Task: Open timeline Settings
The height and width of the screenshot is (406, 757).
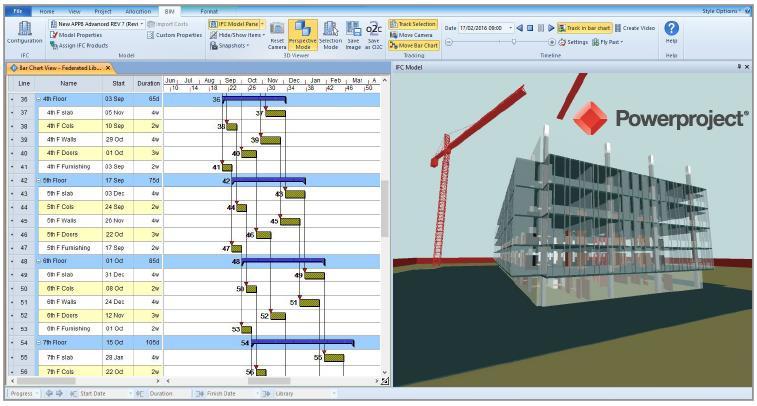Action: pyautogui.click(x=573, y=42)
